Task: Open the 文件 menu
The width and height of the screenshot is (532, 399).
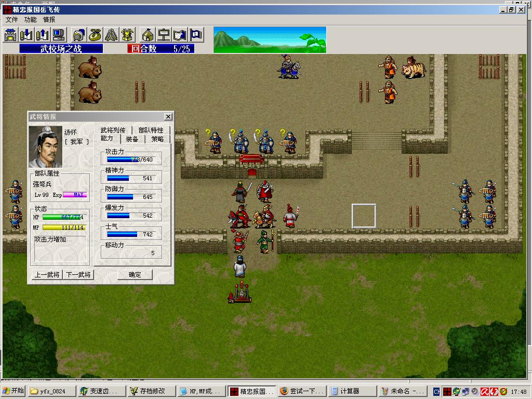Action: 11,20
